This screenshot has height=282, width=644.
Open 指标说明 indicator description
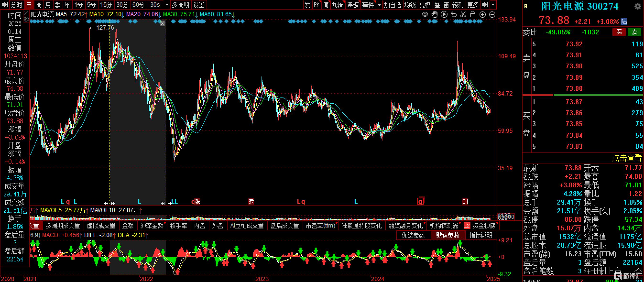click(481, 235)
